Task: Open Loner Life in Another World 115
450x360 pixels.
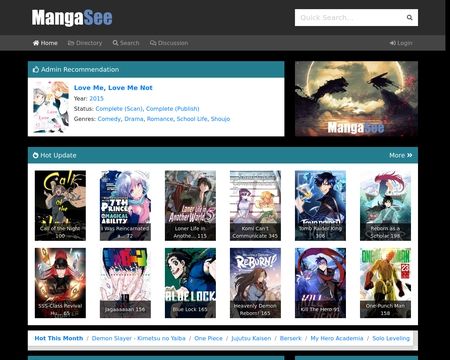Action: [190, 205]
